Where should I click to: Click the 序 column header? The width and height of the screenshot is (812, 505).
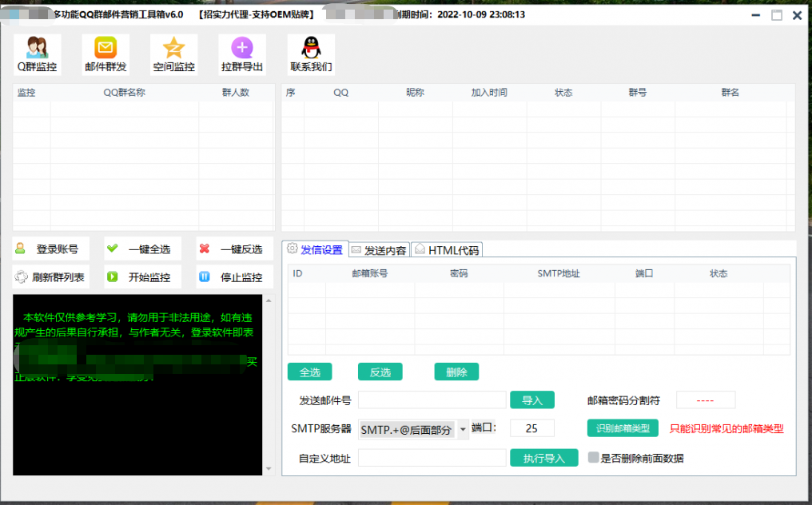(291, 92)
